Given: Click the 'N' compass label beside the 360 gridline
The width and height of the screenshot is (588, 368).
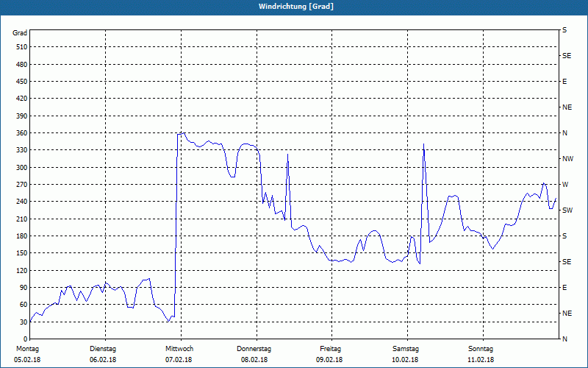Looking at the screenshot, I should (x=564, y=133).
